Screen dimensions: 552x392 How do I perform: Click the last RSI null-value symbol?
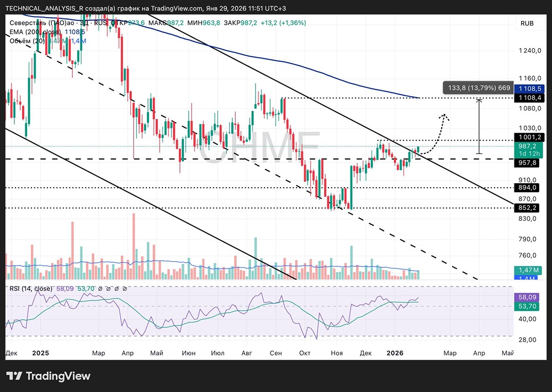click(125, 289)
